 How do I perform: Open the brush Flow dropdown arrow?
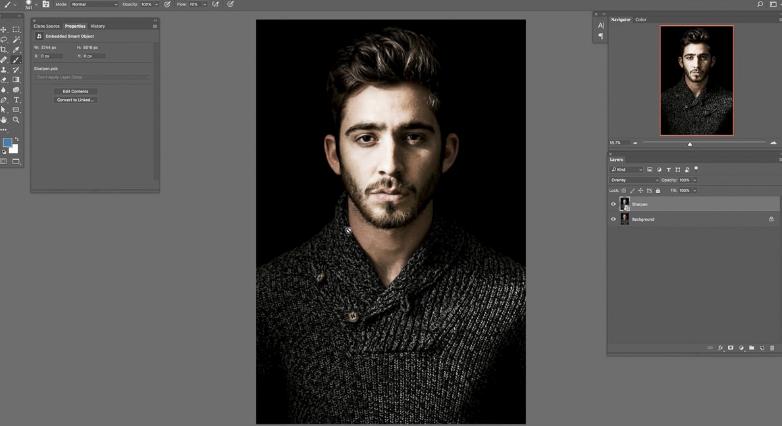[x=204, y=4]
